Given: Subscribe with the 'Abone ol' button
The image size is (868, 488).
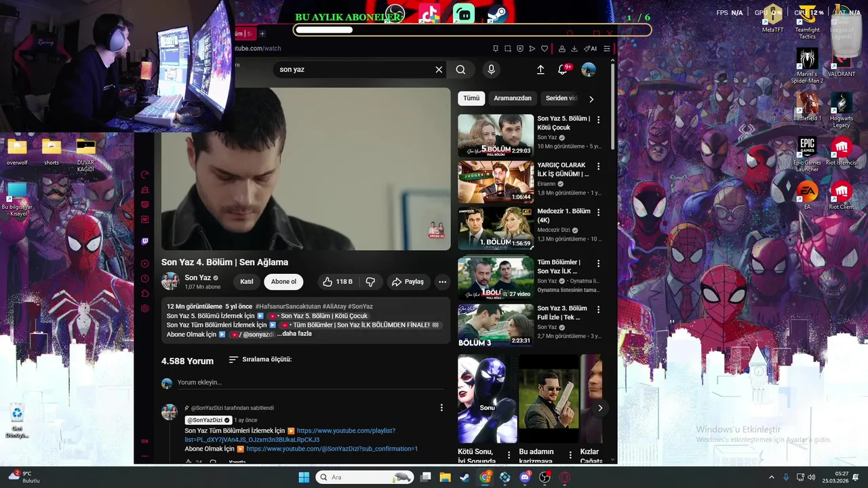Looking at the screenshot, I should 283,282.
